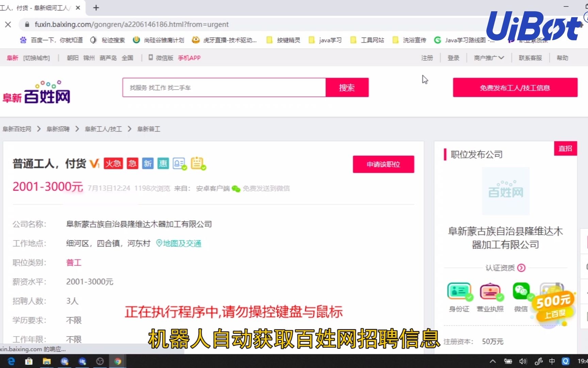Click the blue 新 badge

pyautogui.click(x=148, y=164)
